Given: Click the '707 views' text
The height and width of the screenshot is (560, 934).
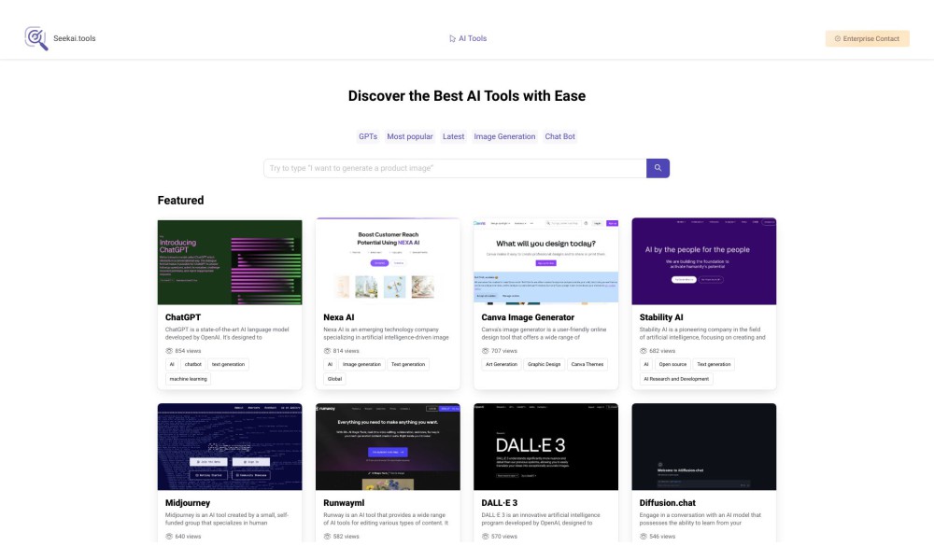Looking at the screenshot, I should pos(504,351).
